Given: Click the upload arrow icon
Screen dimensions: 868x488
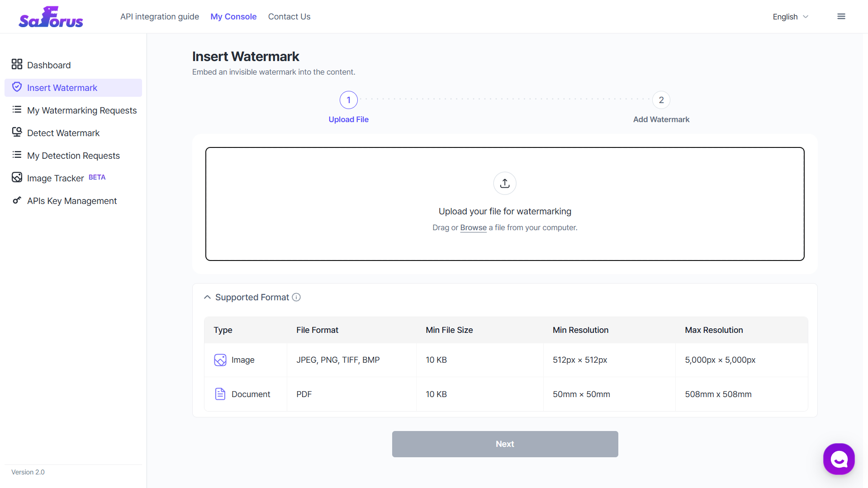Looking at the screenshot, I should [x=505, y=183].
